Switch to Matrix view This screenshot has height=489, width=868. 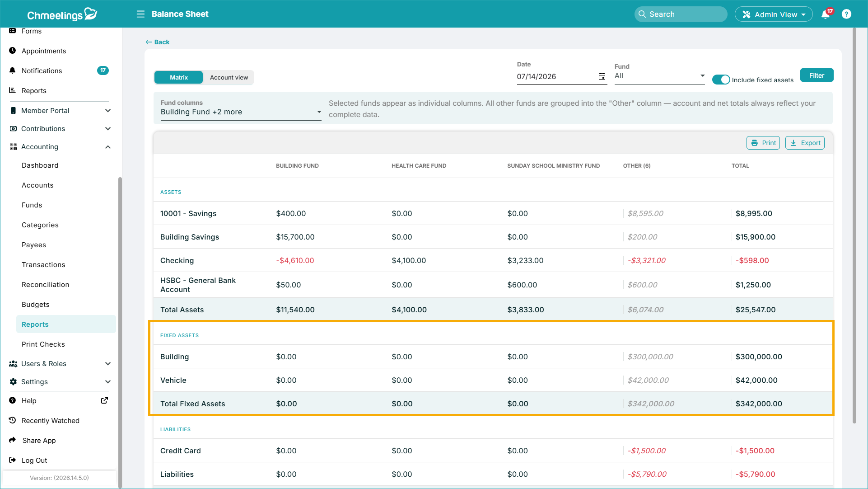tap(179, 77)
